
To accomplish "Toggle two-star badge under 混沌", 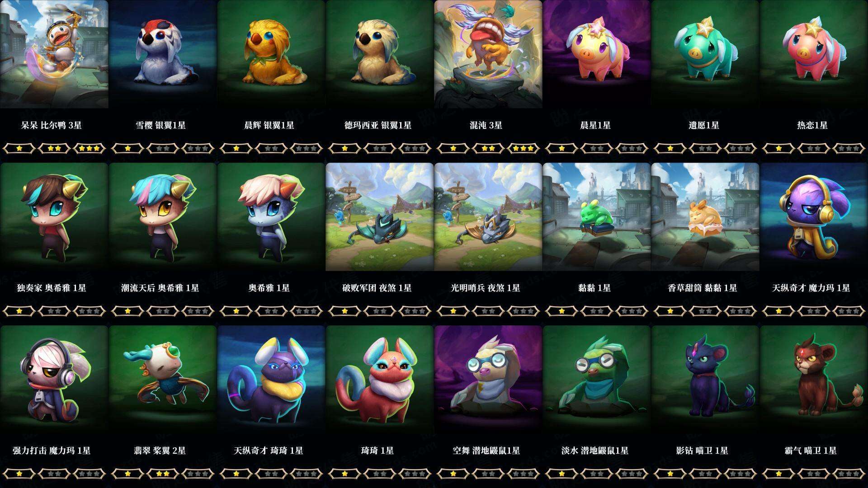I will pyautogui.click(x=488, y=148).
